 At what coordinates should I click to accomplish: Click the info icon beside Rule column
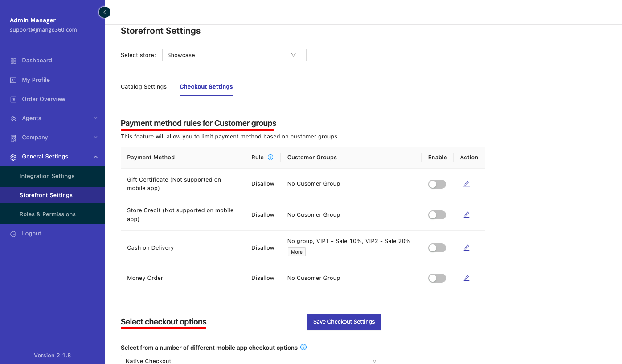point(270,158)
